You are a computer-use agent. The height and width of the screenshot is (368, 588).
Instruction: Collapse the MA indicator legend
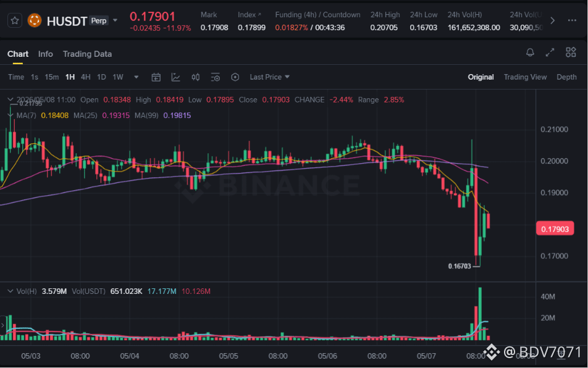coord(10,115)
